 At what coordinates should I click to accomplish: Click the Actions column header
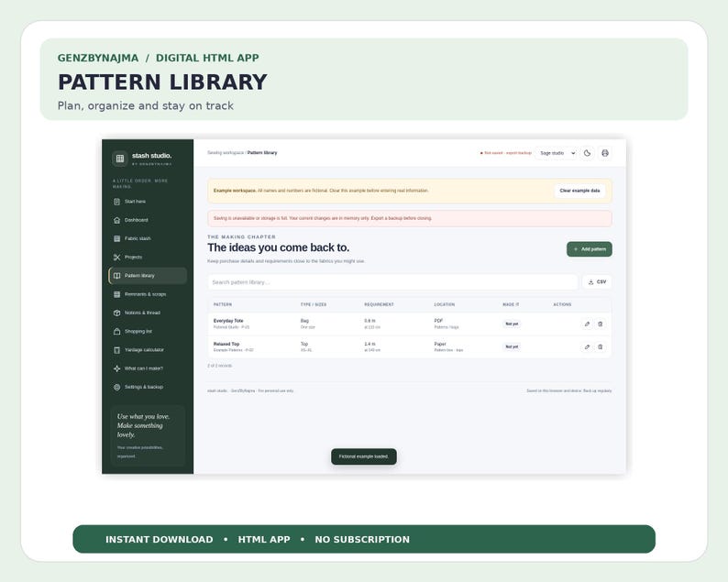click(562, 304)
